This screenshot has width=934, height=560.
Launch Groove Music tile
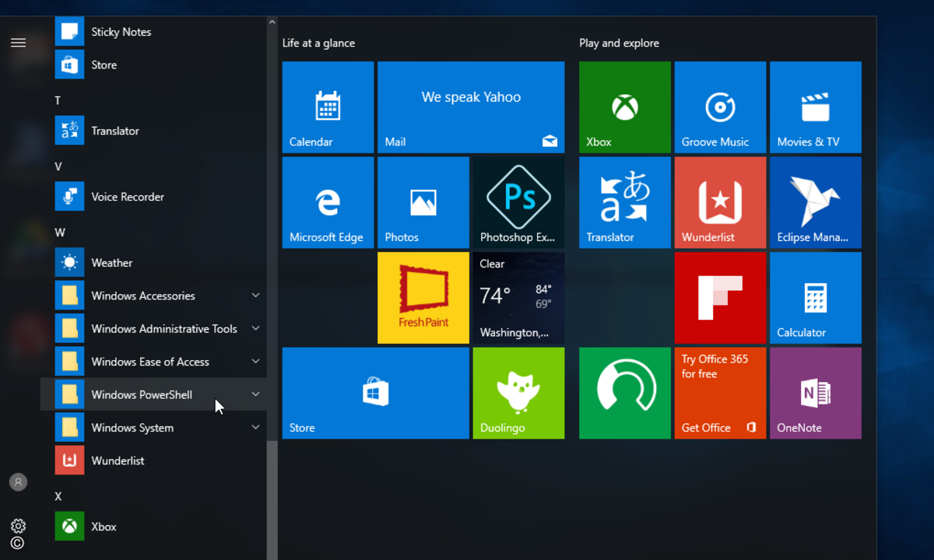pyautogui.click(x=720, y=107)
